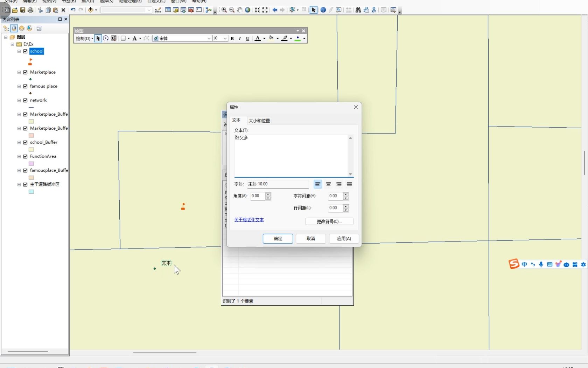Print the map
Viewport: 588px width, 368px height.
pyautogui.click(x=30, y=10)
